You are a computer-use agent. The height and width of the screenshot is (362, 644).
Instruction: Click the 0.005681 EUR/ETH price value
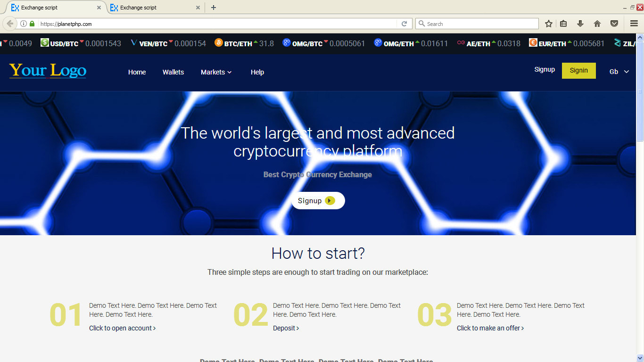pyautogui.click(x=589, y=43)
